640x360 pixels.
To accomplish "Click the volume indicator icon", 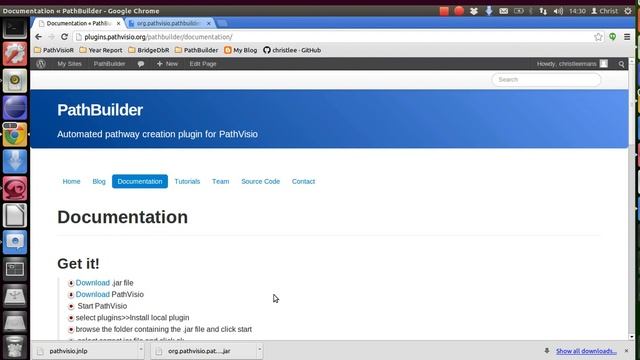I will [x=558, y=11].
